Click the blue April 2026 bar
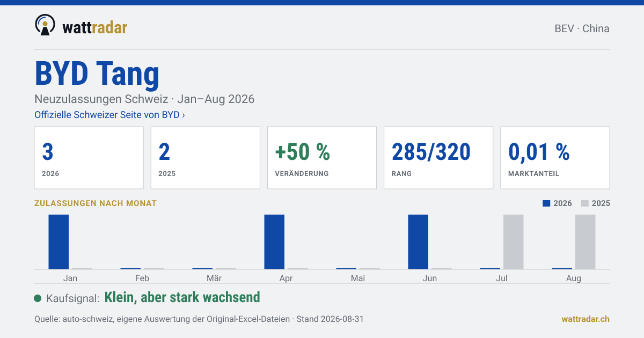Viewport: 644px width, 338px height. 274,242
